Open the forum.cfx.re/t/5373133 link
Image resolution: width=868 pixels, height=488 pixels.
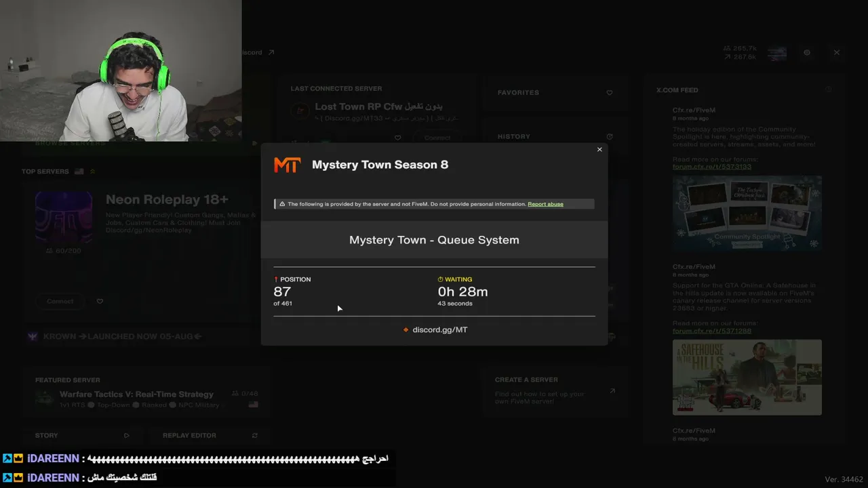click(712, 167)
